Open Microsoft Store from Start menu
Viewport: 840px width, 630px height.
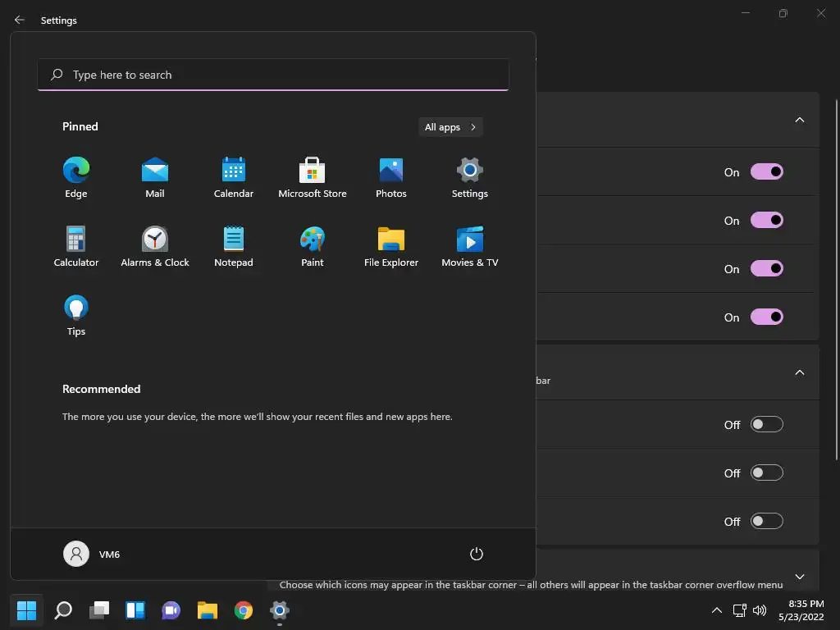pos(313,178)
